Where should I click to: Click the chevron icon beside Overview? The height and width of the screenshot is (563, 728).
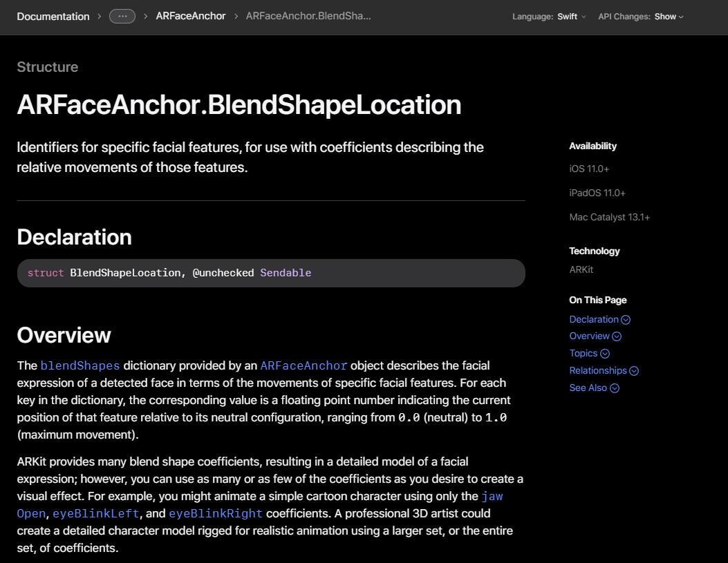tap(617, 336)
